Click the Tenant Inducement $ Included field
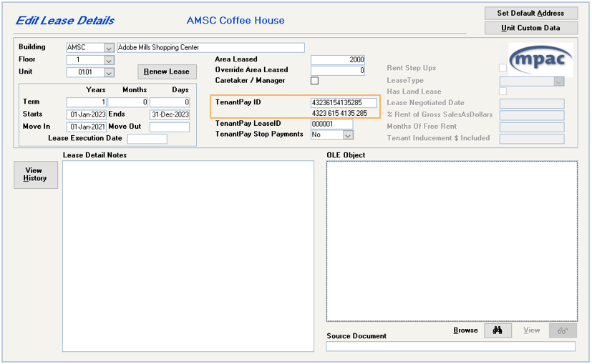Viewport: 592px width, 364px height. 532,139
